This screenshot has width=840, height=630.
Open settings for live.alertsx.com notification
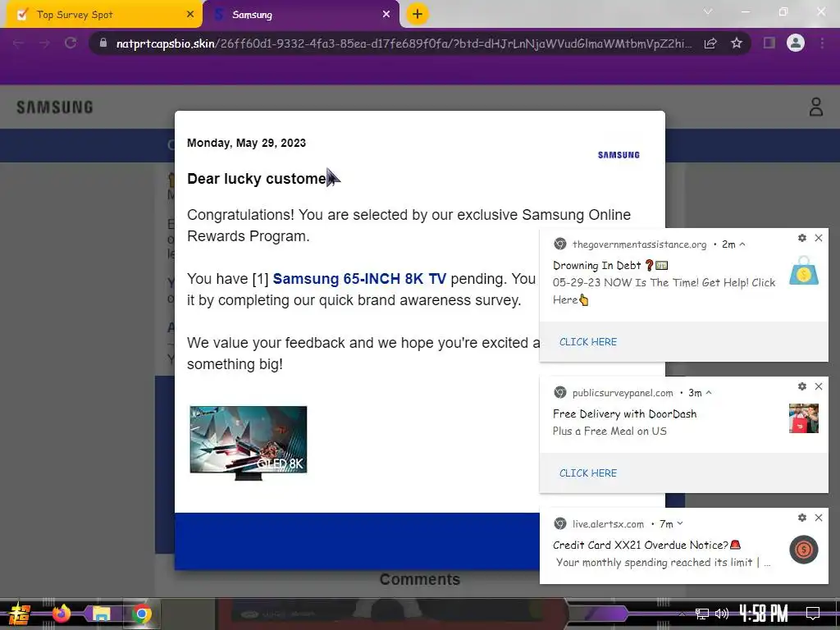click(802, 518)
